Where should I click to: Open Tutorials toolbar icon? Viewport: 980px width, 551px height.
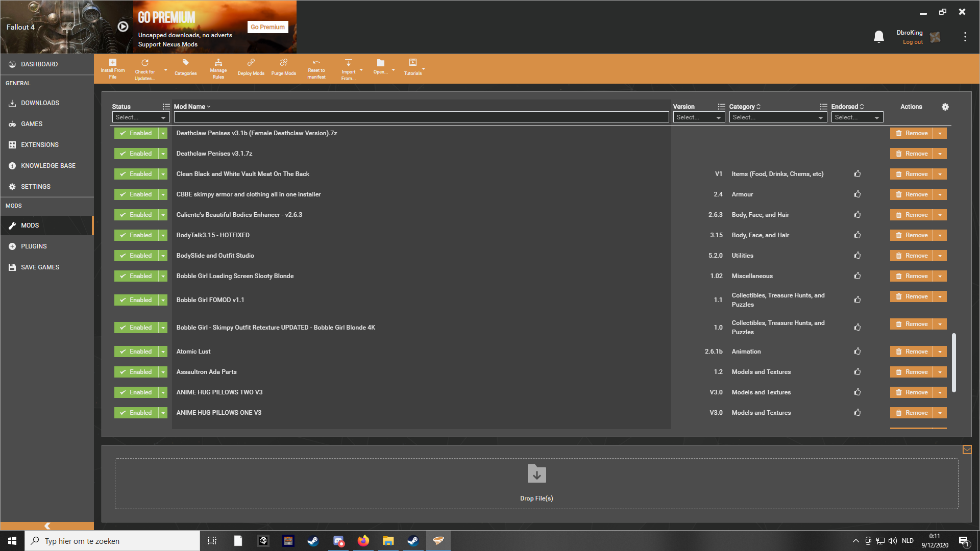tap(413, 62)
